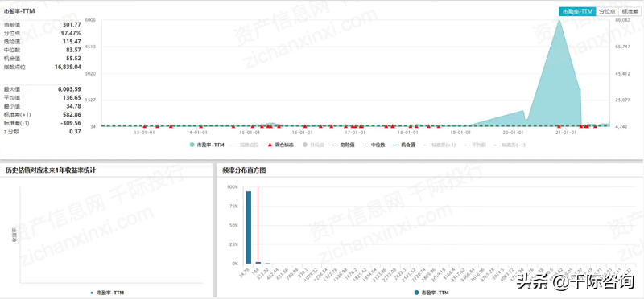Click the average value 136.65
The image size is (644, 299).
pos(72,97)
